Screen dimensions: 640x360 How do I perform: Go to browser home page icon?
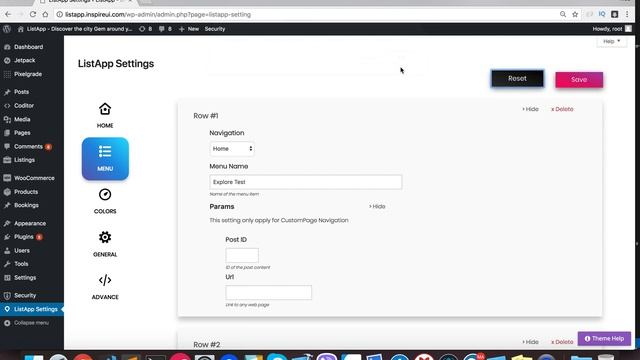[x=45, y=14]
